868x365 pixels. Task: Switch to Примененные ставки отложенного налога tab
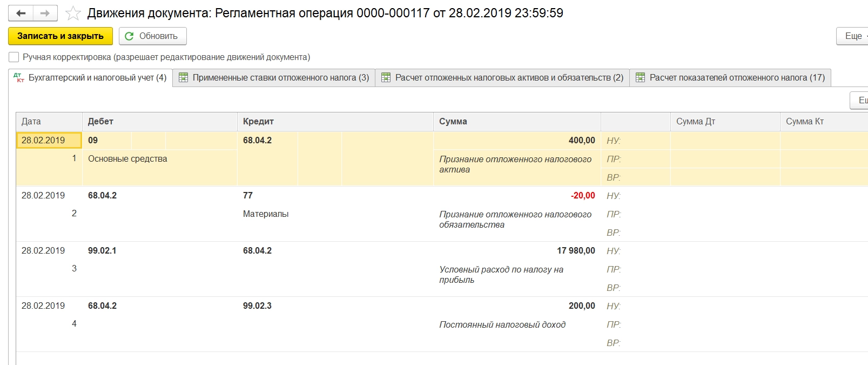click(x=280, y=78)
